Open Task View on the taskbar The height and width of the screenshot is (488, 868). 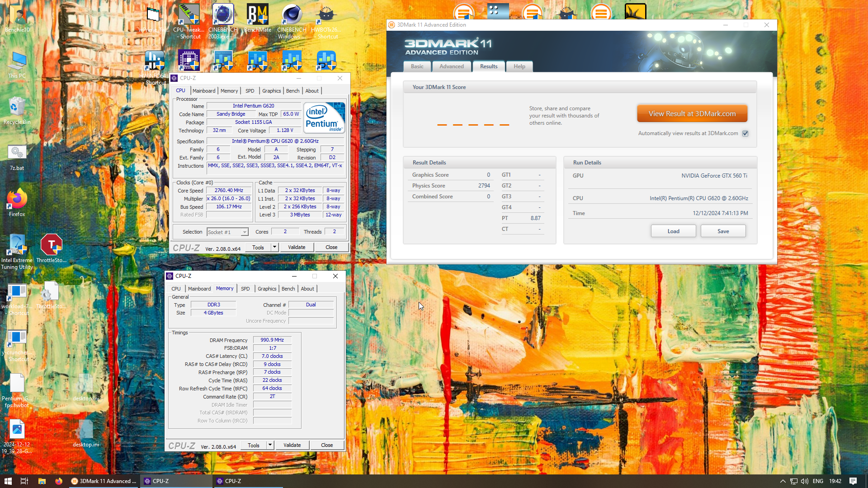point(24,481)
